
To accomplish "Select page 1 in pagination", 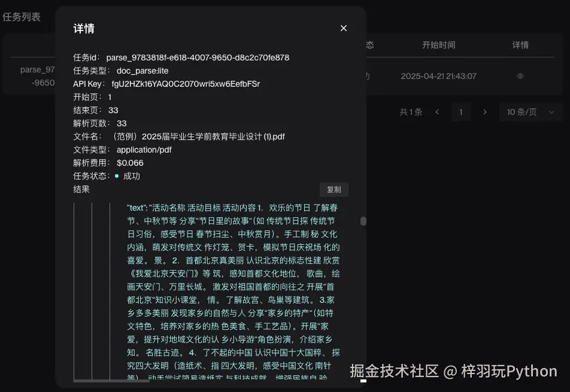I will [x=461, y=112].
